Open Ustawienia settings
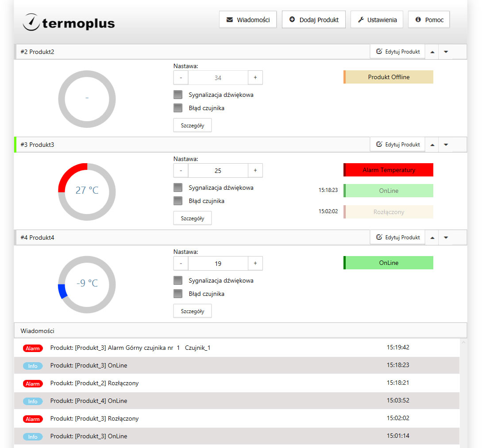Screen dimensions: 482x448 click(377, 20)
